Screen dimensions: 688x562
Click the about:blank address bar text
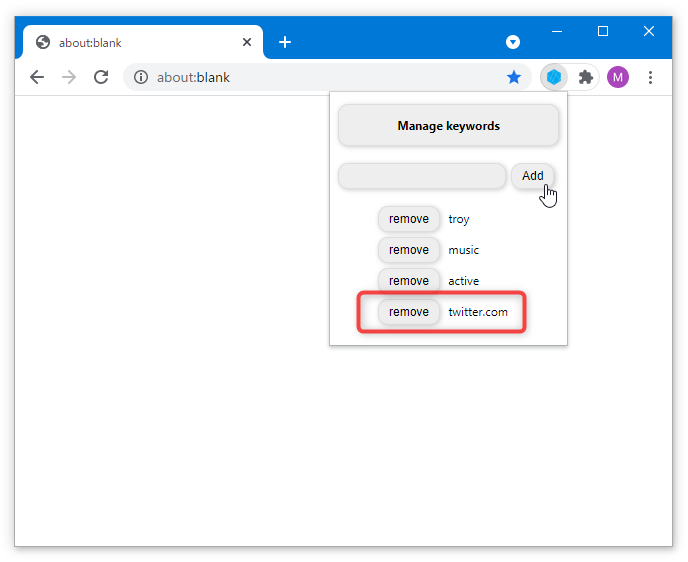point(194,77)
